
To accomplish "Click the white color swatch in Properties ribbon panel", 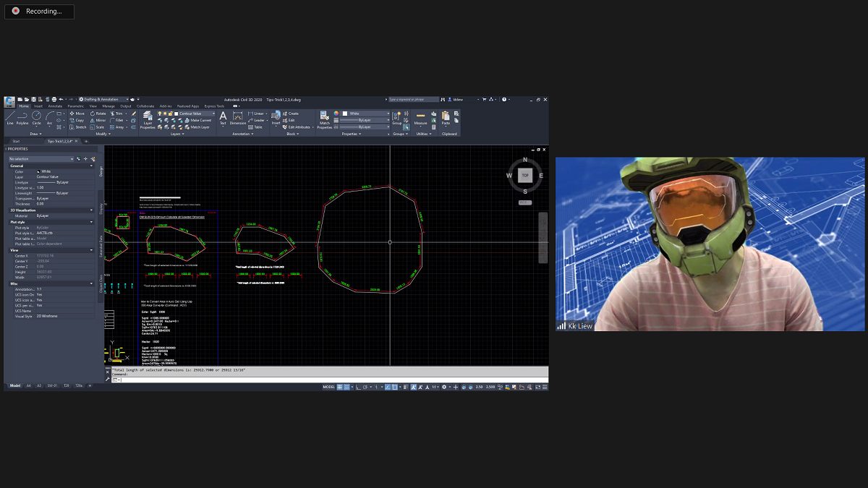I will [345, 114].
